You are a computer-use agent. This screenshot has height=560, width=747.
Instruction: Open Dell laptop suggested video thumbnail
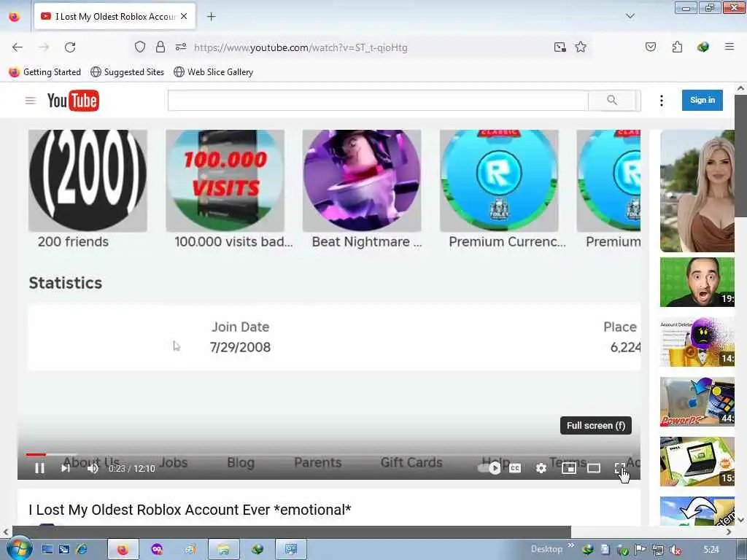point(697,462)
